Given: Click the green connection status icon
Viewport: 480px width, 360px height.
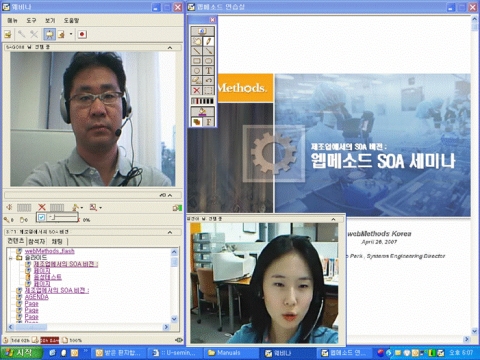Looking at the screenshot, I should 177,208.
